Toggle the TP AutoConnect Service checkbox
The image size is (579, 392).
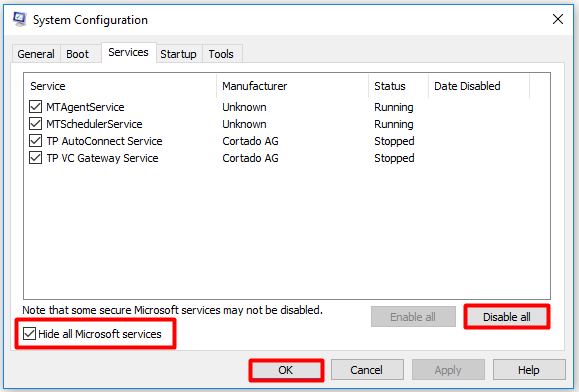coord(35,141)
